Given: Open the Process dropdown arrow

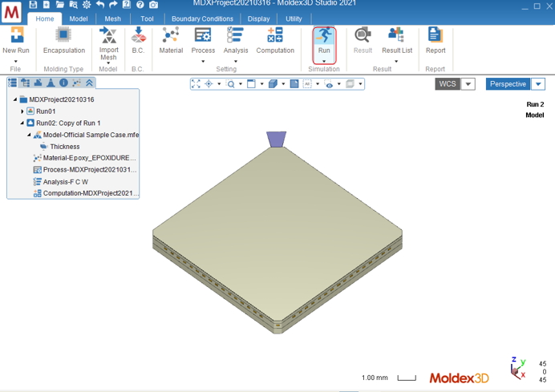Looking at the screenshot, I should tap(203, 61).
